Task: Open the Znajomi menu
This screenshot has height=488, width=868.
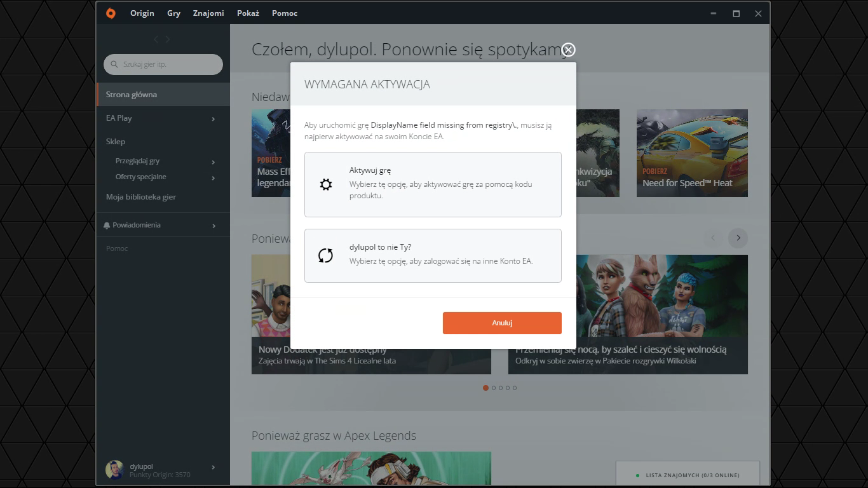Action: click(x=208, y=13)
